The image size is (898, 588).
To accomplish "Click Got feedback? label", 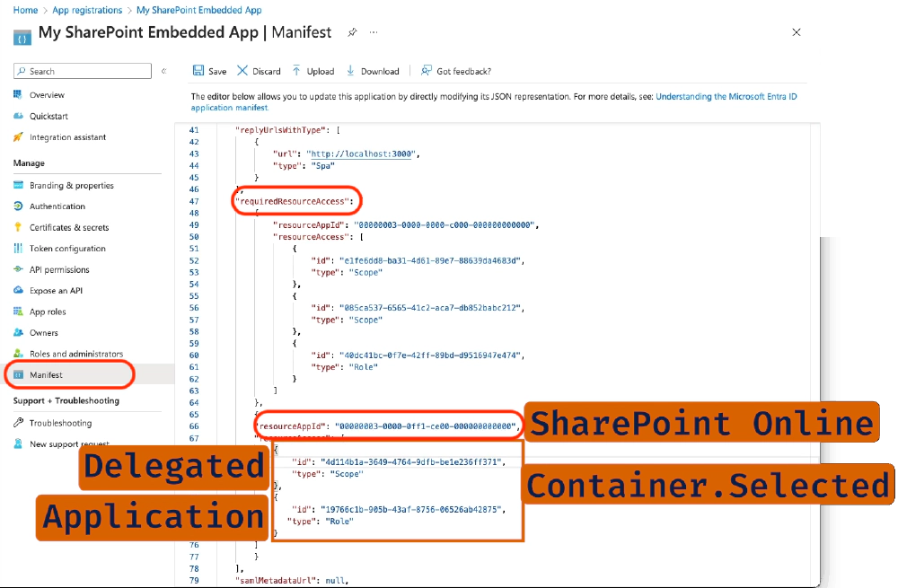I will pos(464,71).
